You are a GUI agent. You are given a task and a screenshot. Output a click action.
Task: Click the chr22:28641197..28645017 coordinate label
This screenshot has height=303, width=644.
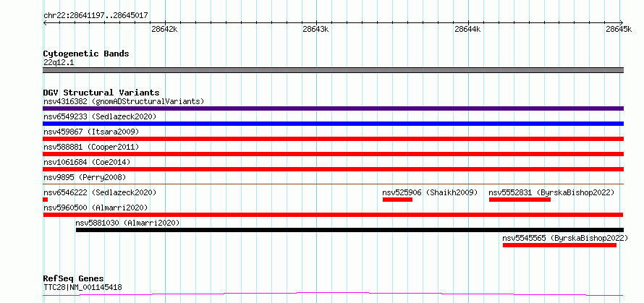[96, 16]
